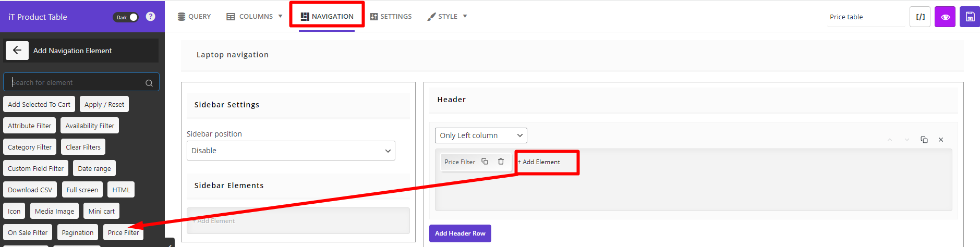Duplicate the header row with copy icon

click(x=924, y=140)
